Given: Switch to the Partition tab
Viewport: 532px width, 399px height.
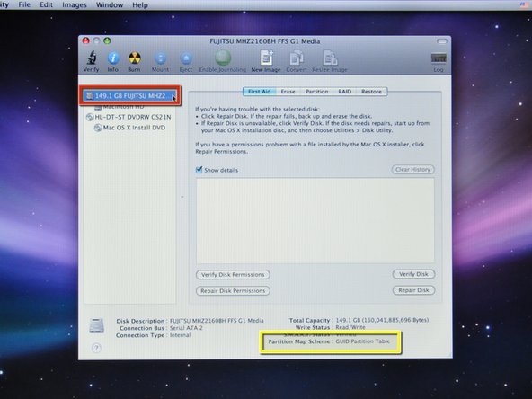Looking at the screenshot, I should coord(317,92).
